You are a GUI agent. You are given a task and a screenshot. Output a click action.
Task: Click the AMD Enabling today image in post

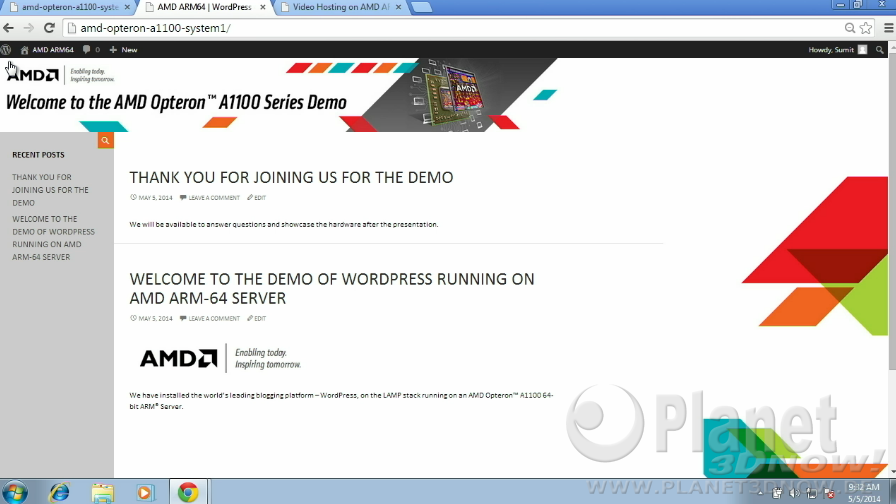tap(220, 358)
